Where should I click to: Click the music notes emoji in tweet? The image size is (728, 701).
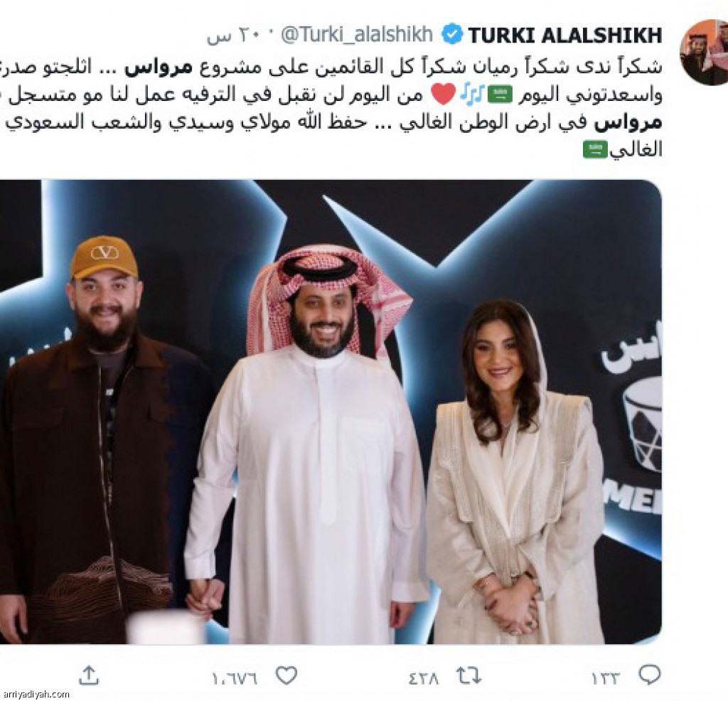472,94
